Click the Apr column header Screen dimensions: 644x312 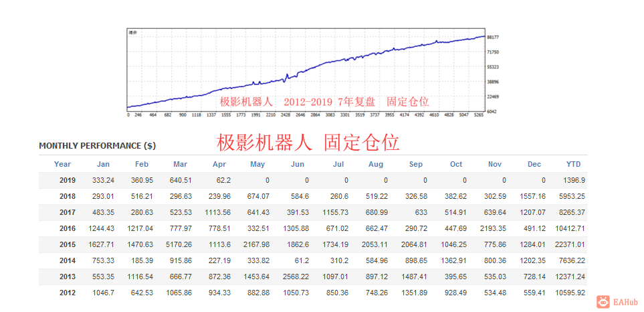point(219,165)
